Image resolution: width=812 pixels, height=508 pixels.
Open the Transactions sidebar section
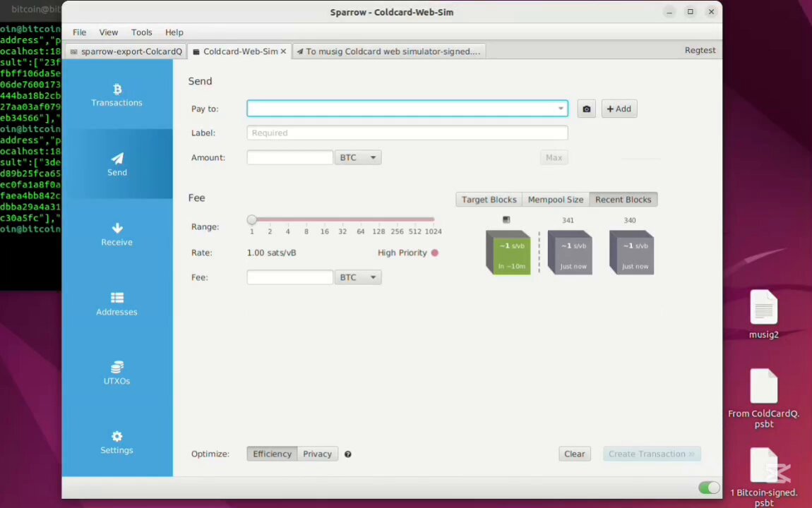[117, 95]
